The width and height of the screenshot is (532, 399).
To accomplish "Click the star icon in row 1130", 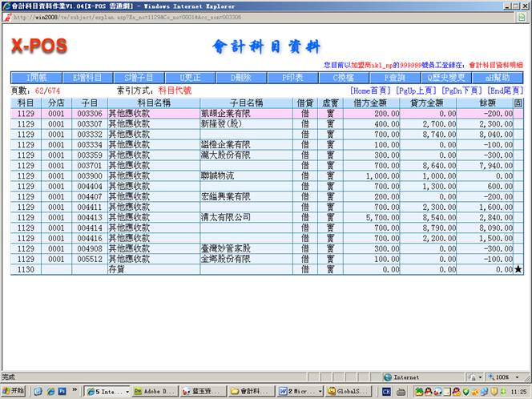I will pos(518,270).
